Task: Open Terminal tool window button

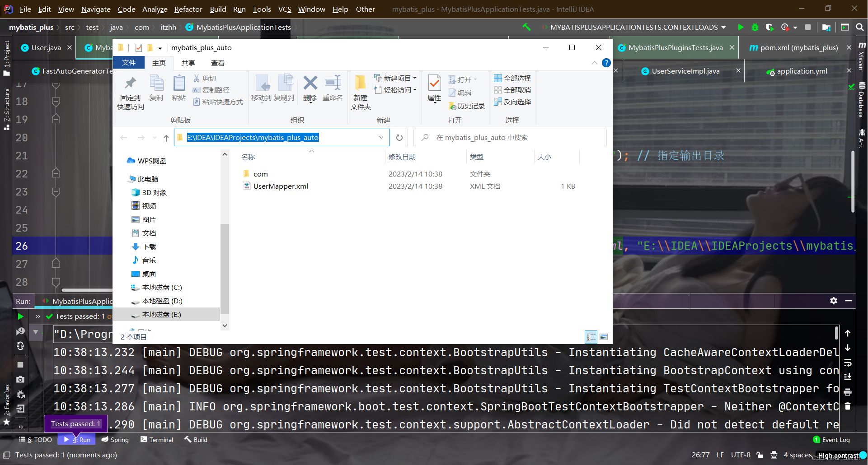Action: click(157, 440)
